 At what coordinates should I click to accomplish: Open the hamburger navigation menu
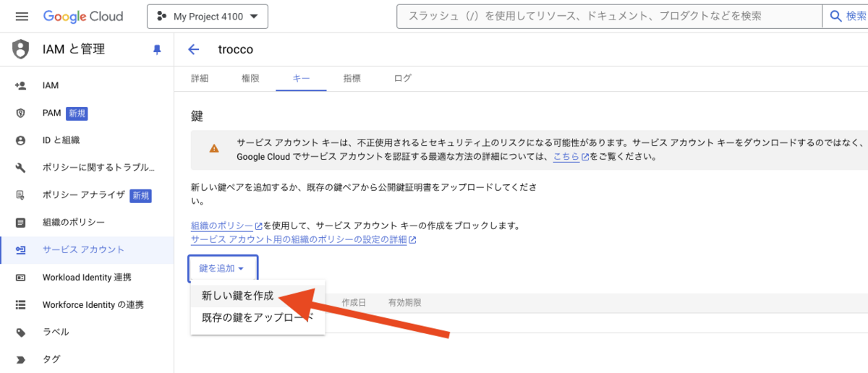click(x=21, y=16)
